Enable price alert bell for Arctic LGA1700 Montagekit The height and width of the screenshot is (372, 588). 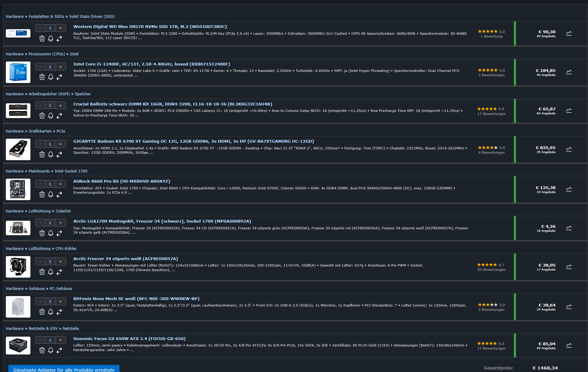click(x=51, y=233)
